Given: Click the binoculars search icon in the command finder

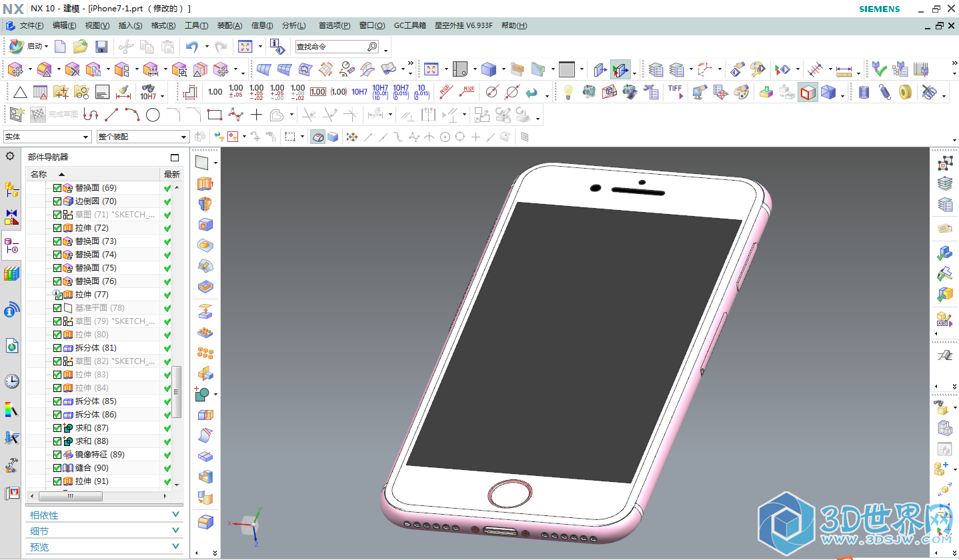Looking at the screenshot, I should click(373, 47).
